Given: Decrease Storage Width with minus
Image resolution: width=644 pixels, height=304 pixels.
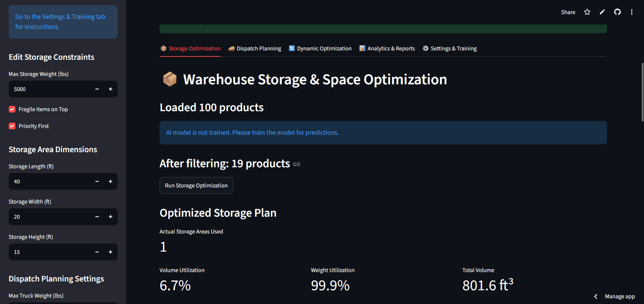Looking at the screenshot, I should click(97, 217).
